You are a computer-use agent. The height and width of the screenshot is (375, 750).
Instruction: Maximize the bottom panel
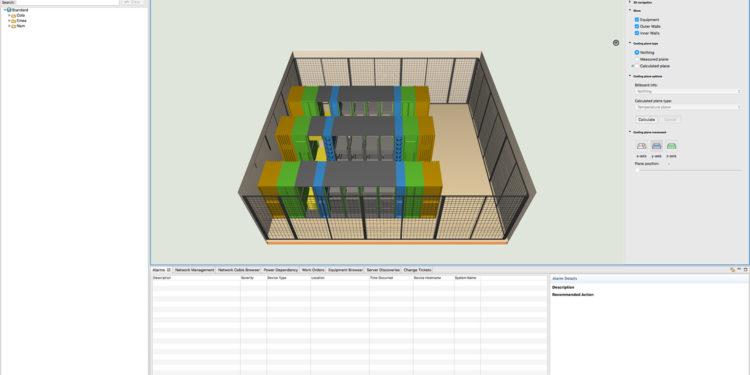point(745,270)
